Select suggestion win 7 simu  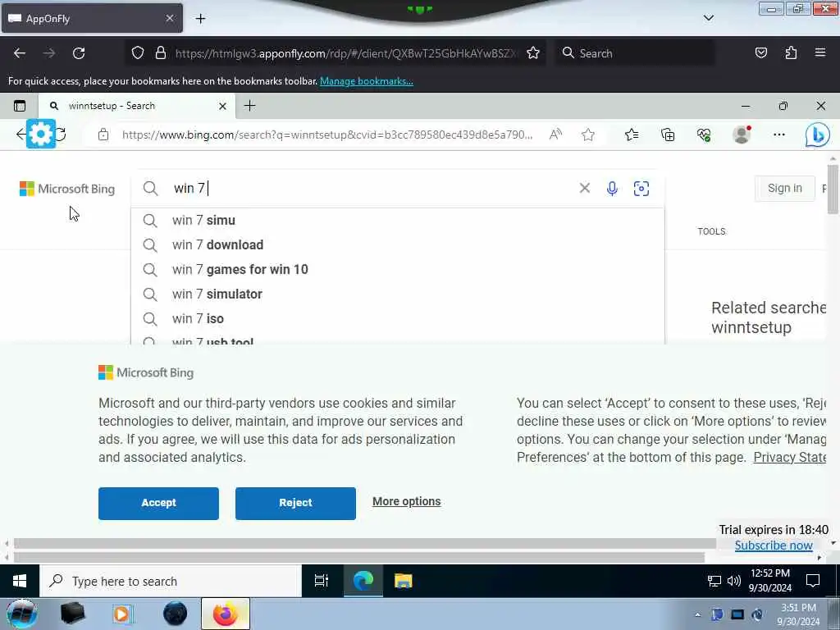click(x=397, y=220)
